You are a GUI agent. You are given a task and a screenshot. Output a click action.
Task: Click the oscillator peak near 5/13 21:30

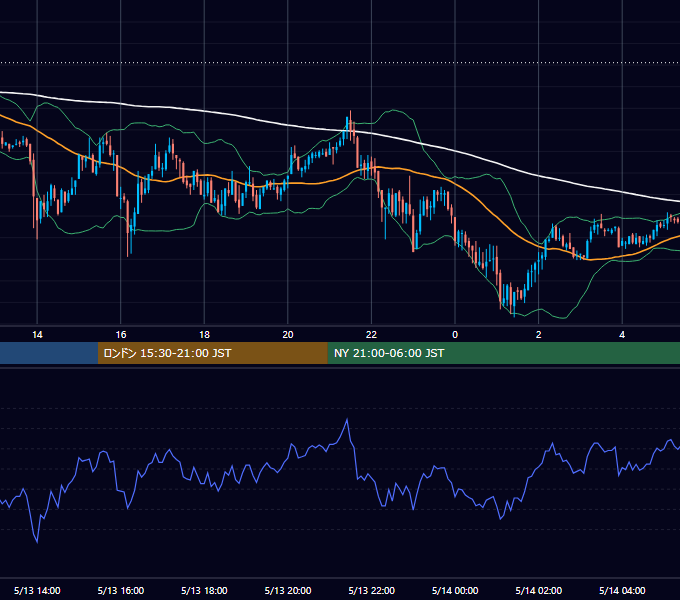[347, 419]
